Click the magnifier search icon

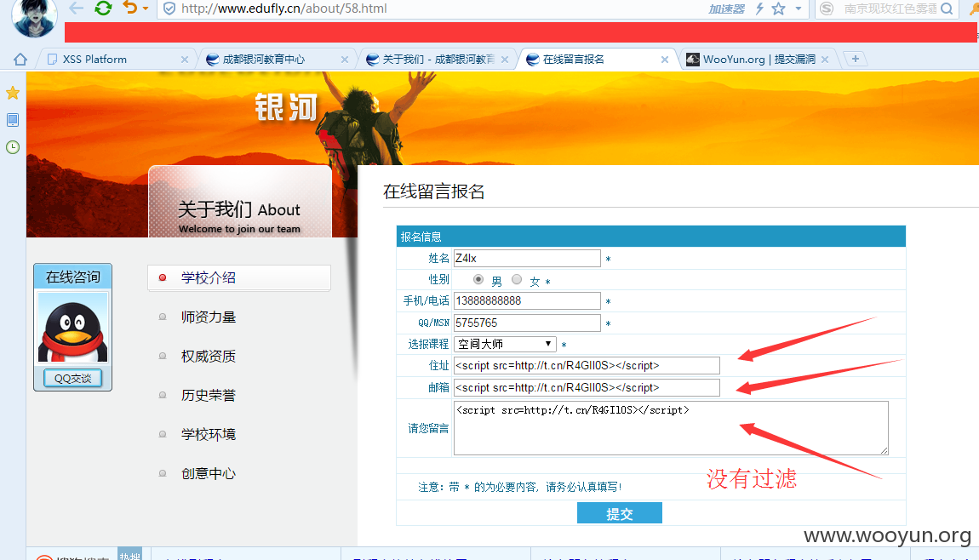pos(947,9)
